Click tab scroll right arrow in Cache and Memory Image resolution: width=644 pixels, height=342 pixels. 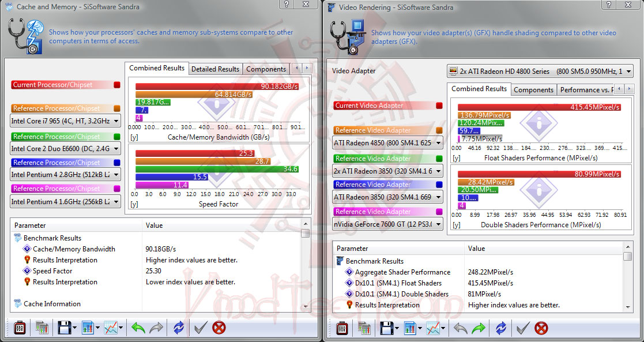(x=307, y=68)
